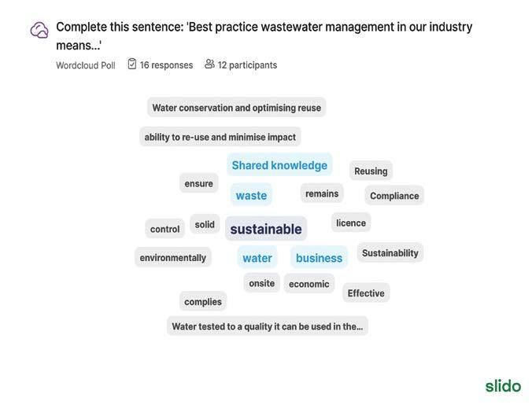Viewport: 532px width, 405px height.
Task: Click the 'Effective' word bubble
Action: [366, 293]
